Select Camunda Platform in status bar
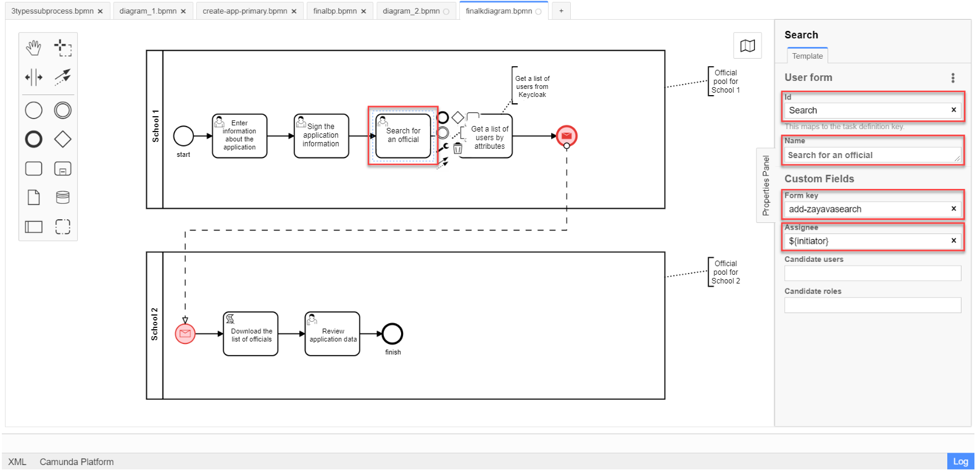The image size is (980, 470). pyautogui.click(x=77, y=462)
